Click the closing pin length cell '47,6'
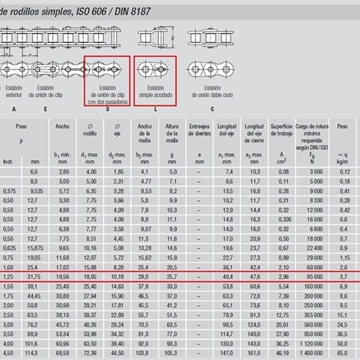 tap(254, 277)
